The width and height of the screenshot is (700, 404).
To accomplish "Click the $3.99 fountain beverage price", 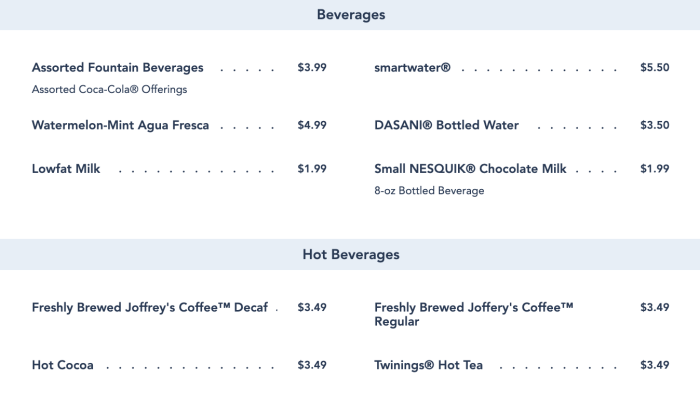I will (x=312, y=67).
